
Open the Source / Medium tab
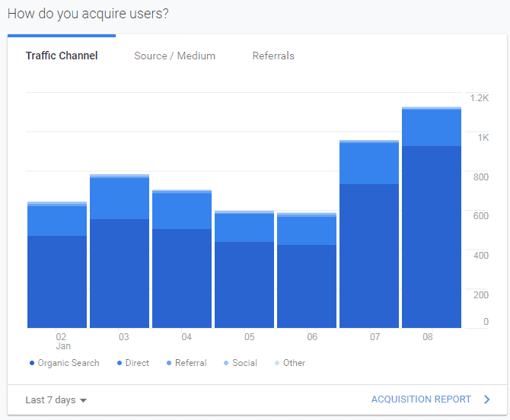coord(174,56)
